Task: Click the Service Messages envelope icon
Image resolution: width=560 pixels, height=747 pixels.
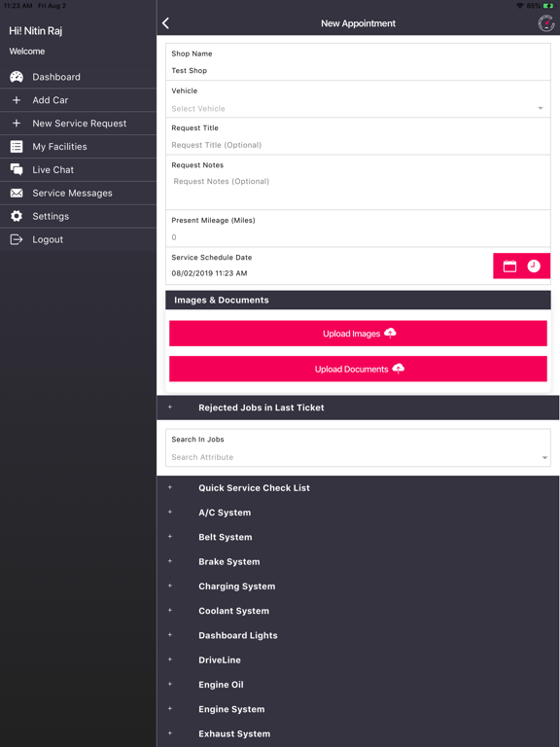Action: click(17, 193)
